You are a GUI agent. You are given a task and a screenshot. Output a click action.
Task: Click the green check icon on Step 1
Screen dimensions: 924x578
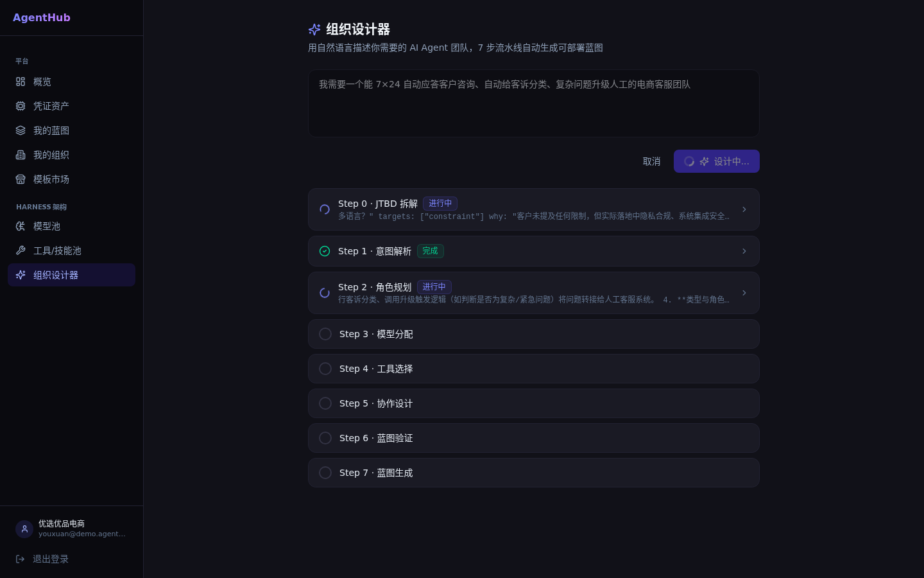(x=325, y=251)
